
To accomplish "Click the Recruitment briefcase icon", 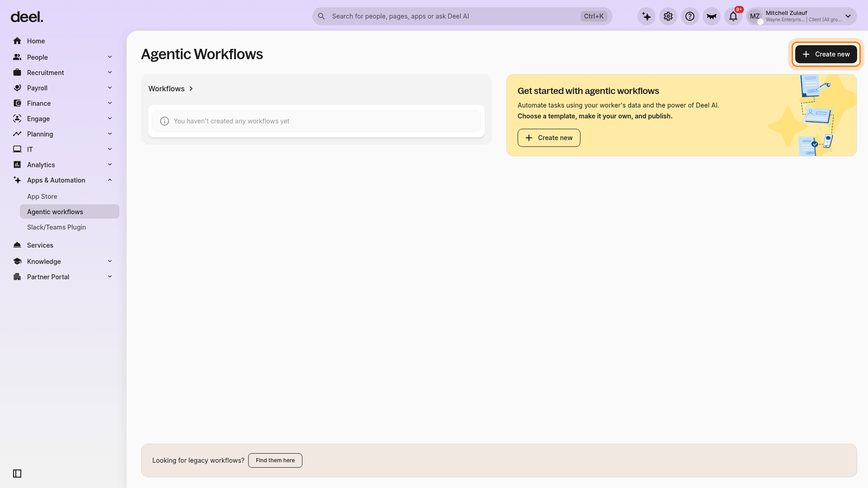I will click(17, 73).
